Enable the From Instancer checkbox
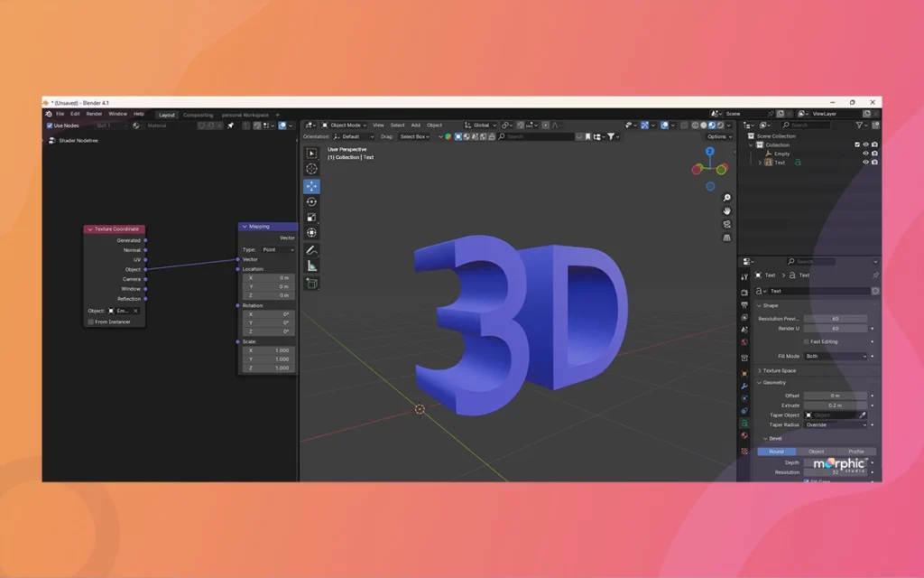The height and width of the screenshot is (578, 924). (x=90, y=322)
